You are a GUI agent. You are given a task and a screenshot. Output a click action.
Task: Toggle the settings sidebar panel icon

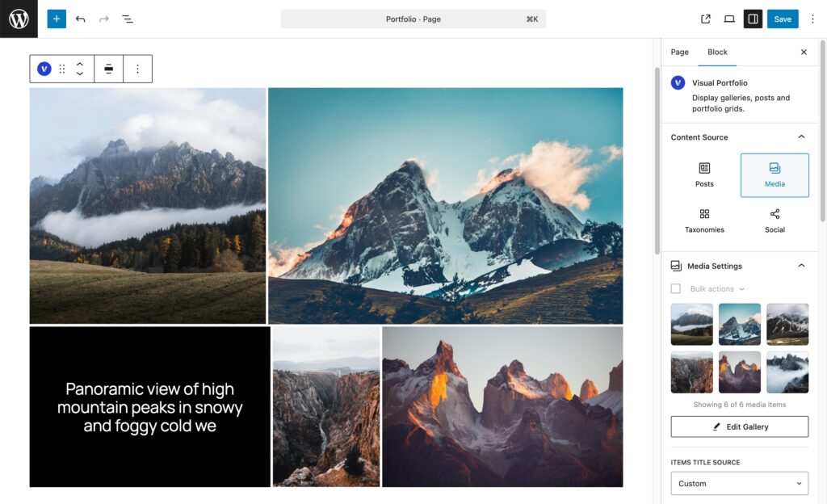coord(753,19)
